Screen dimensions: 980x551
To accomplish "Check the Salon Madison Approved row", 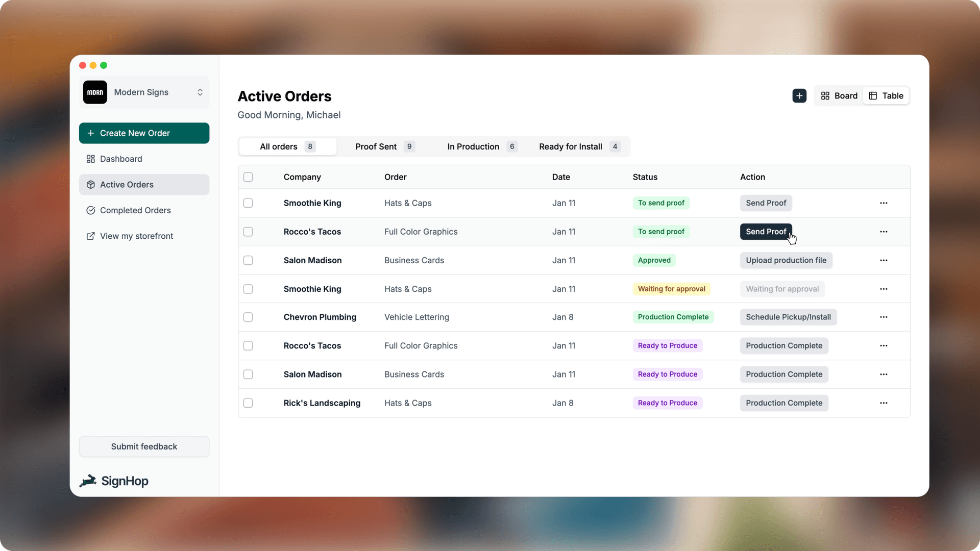I will [248, 260].
